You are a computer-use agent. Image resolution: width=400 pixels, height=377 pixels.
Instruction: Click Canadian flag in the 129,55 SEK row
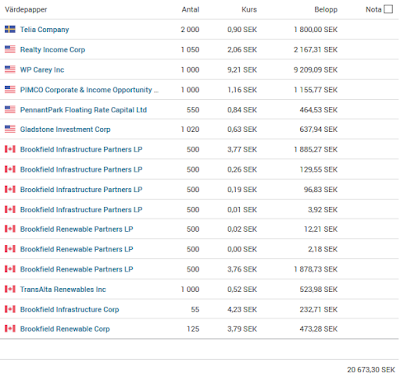10,169
